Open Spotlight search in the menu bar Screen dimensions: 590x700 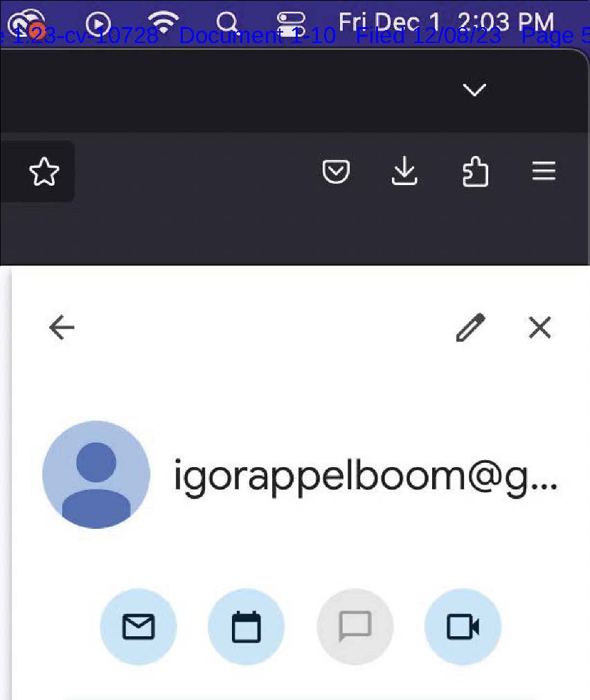[227, 22]
